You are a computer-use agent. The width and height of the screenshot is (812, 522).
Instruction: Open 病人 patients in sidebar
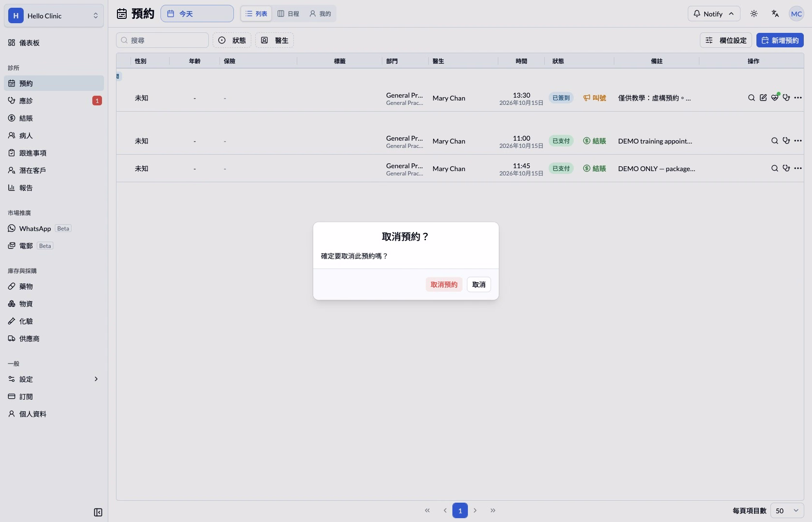(x=54, y=135)
